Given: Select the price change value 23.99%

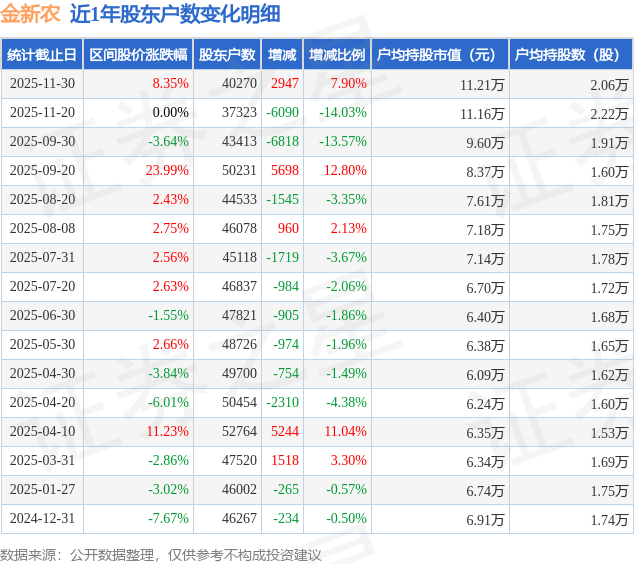Looking at the screenshot, I should point(167,171).
